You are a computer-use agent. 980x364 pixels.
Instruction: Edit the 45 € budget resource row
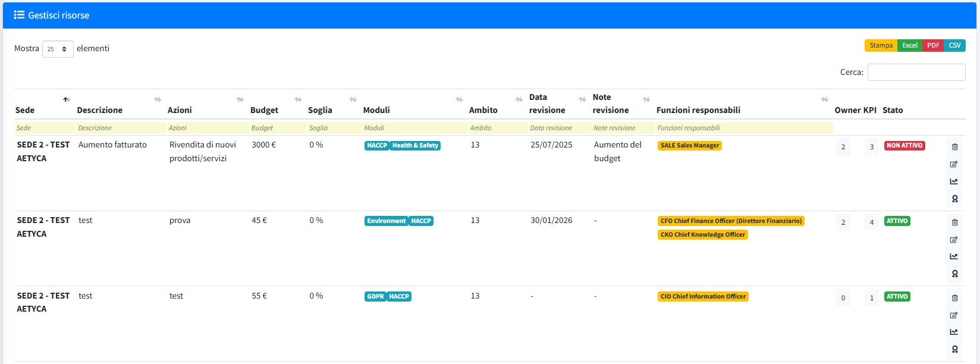pyautogui.click(x=954, y=240)
